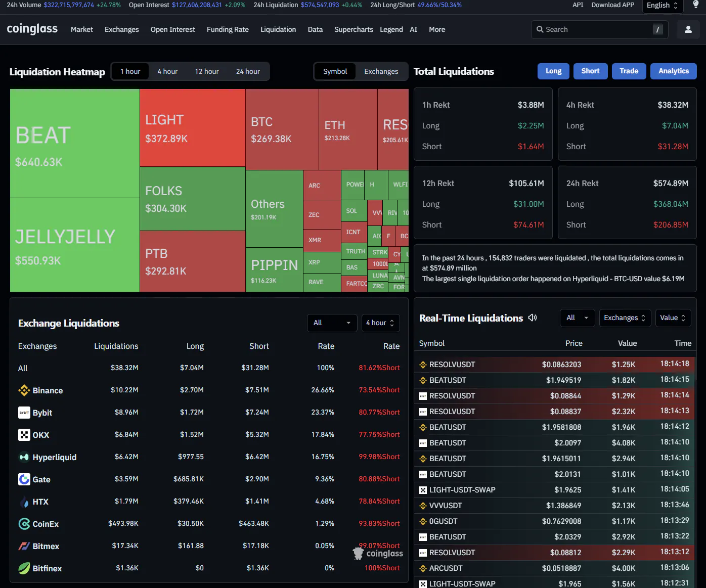Click the blue Long button
The height and width of the screenshot is (588, 706).
553,71
